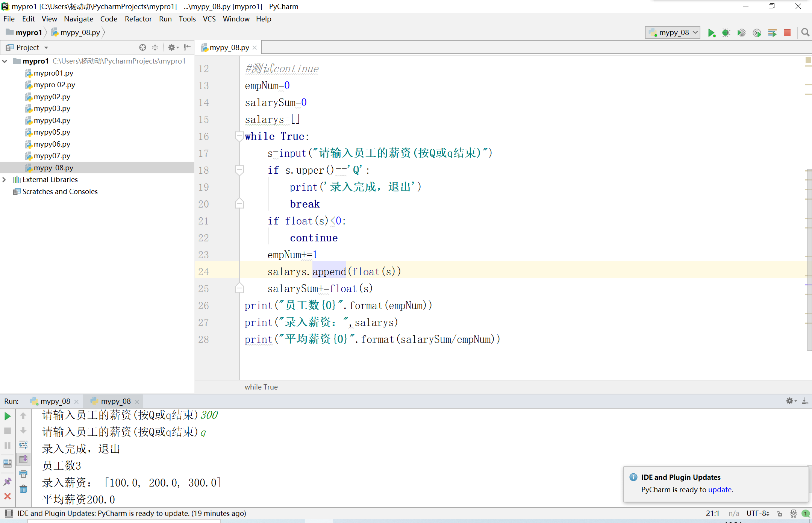This screenshot has height=523, width=812.
Task: Pin the current Run tab
Action: [7, 482]
